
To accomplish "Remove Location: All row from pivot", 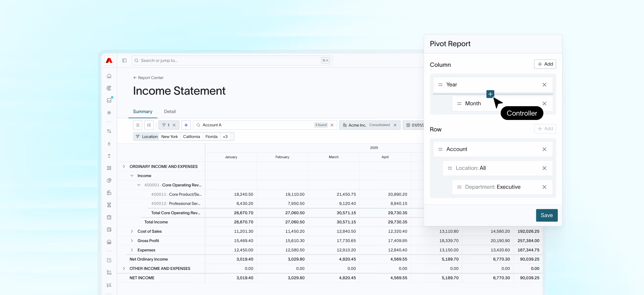I will click(x=544, y=168).
